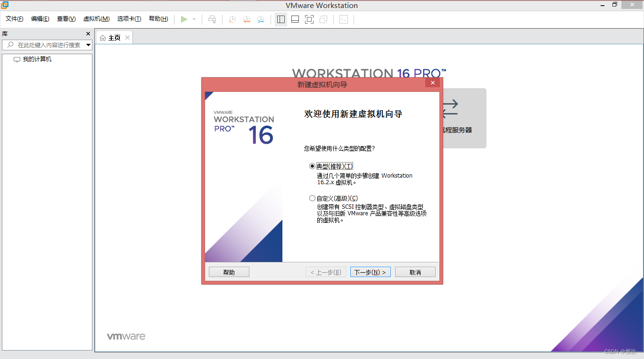This screenshot has height=359, width=644.
Task: Click the magnifier icon in library search
Action: [x=10, y=45]
